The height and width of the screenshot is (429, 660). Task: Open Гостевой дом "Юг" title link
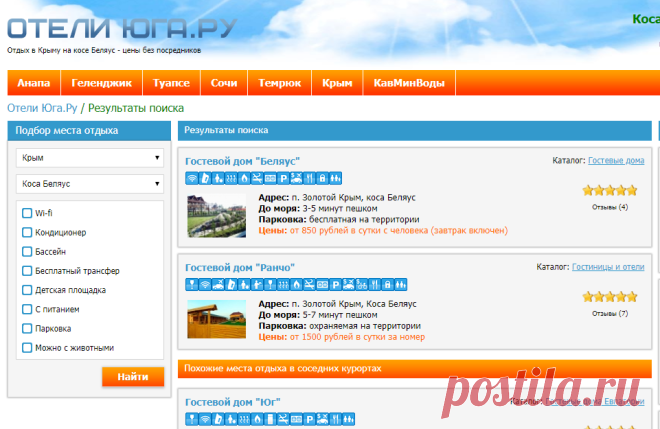233,402
